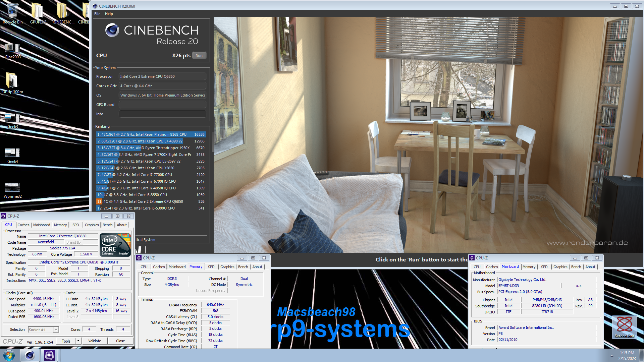
Task: Click the Tools button in CPU-Z
Action: [x=66, y=341]
